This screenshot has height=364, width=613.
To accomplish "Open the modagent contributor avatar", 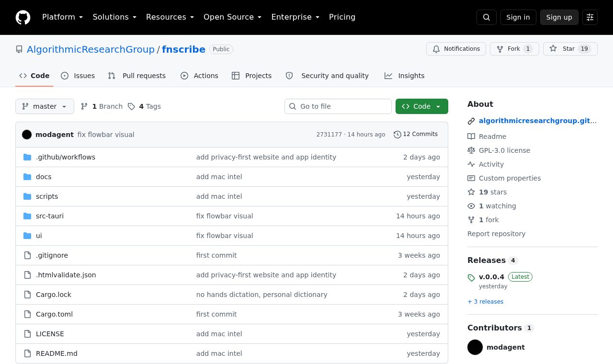I will (475, 347).
